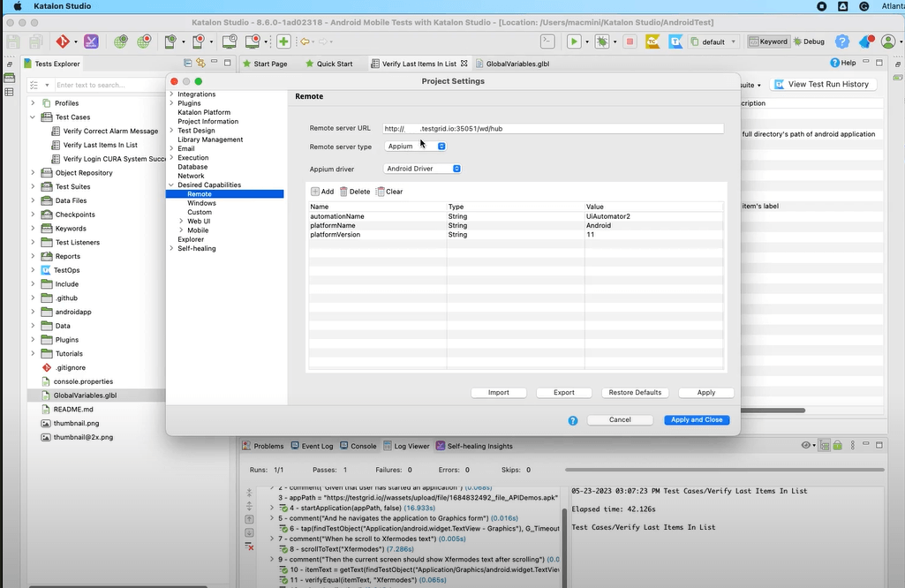Screen dimensions: 905x588
Task: Expand the Self-healing settings node
Action: pyautogui.click(x=171, y=248)
